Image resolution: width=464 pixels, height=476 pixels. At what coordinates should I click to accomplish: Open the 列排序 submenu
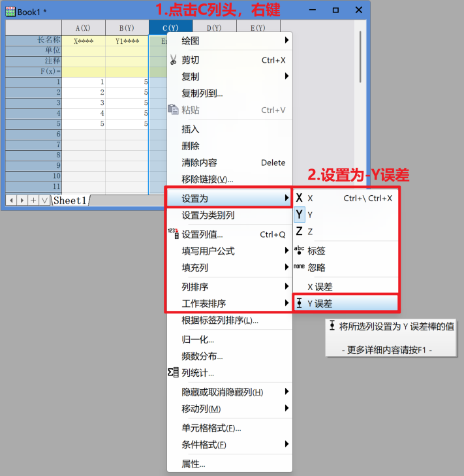point(286,287)
